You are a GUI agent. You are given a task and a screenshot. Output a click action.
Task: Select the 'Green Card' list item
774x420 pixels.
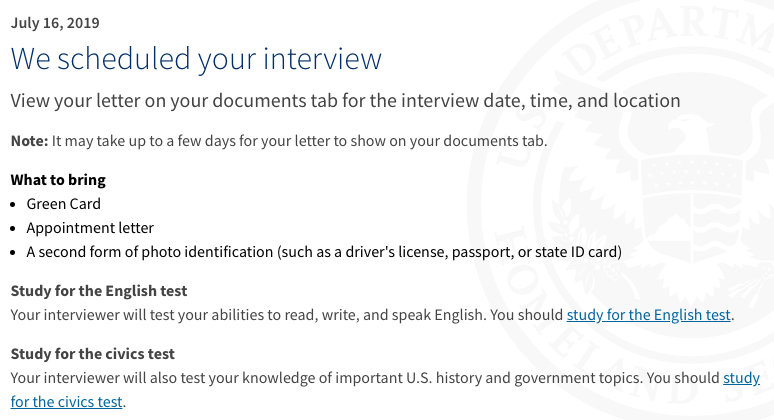point(64,204)
